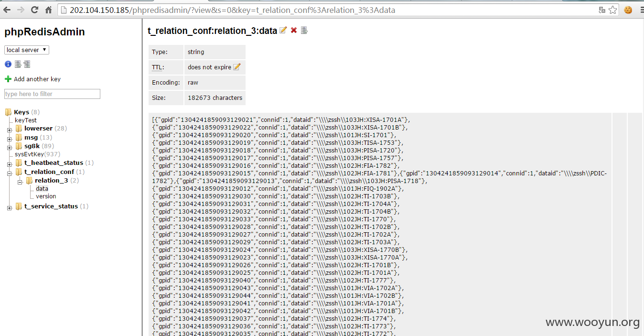Click the data line containing XISA-1701A
The height and width of the screenshot is (336, 644).
point(281,119)
